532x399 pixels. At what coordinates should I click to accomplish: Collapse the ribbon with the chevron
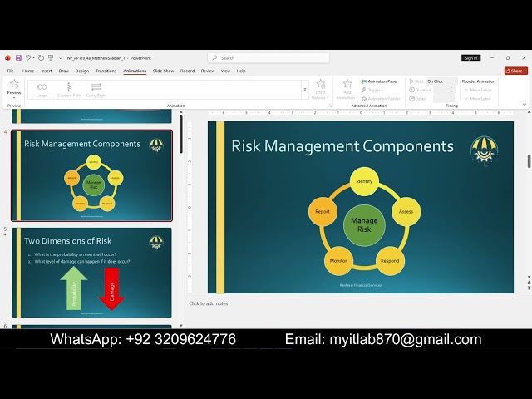(x=525, y=105)
